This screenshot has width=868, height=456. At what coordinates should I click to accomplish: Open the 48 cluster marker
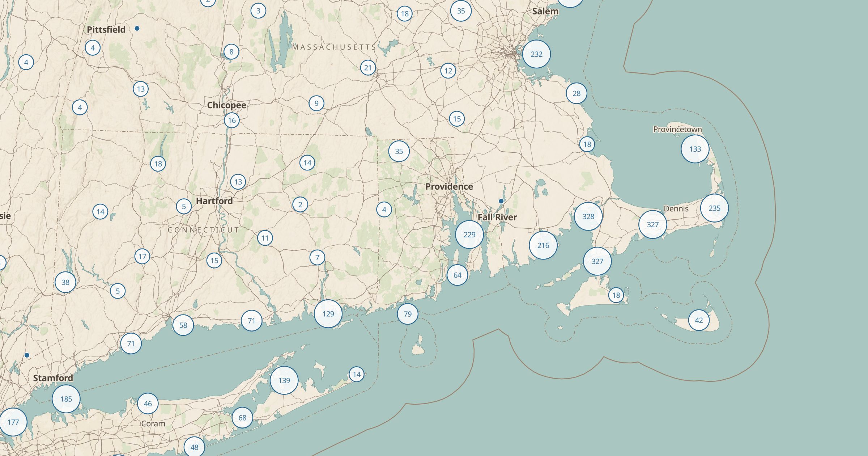pos(194,447)
